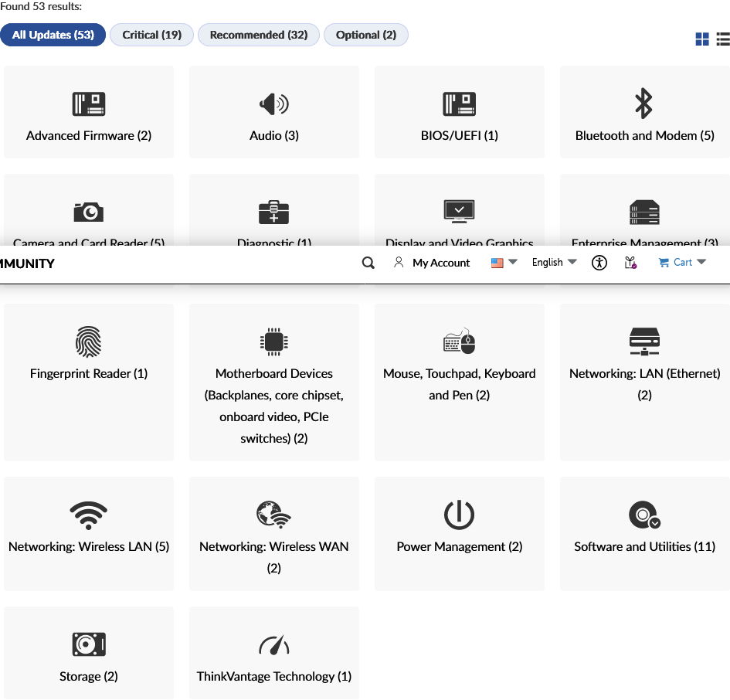Click the COMMUNITY navigation item
730x700 pixels.
tap(27, 263)
